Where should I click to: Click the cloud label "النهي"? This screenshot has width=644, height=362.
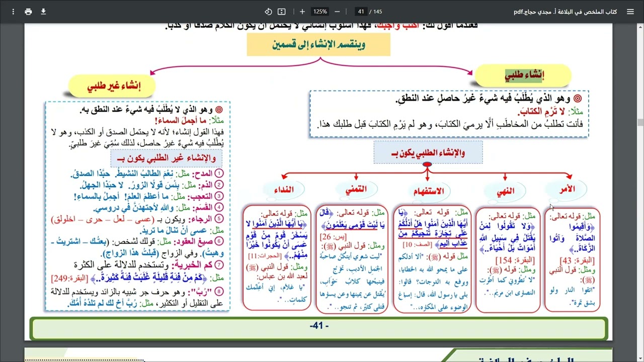point(506,191)
